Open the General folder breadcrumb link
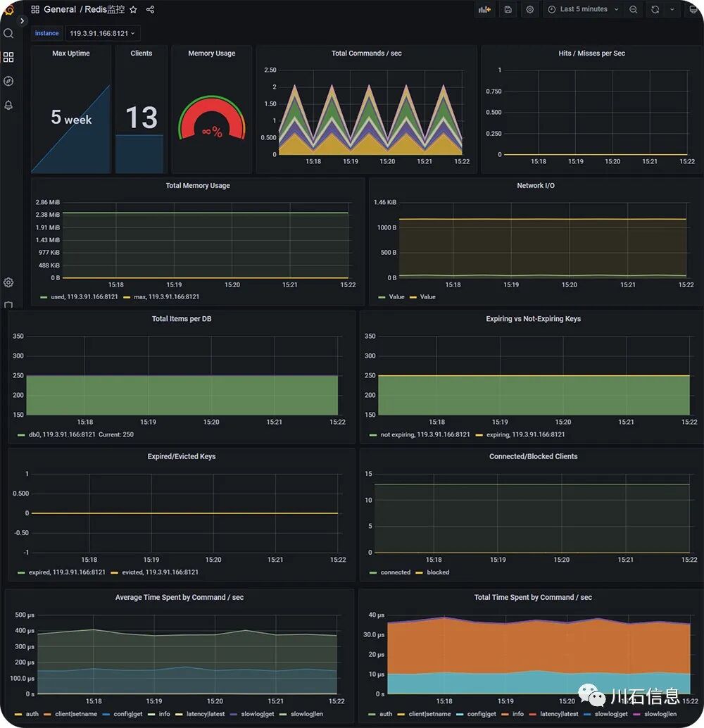Screen dimensions: 704x728 [x=59, y=9]
